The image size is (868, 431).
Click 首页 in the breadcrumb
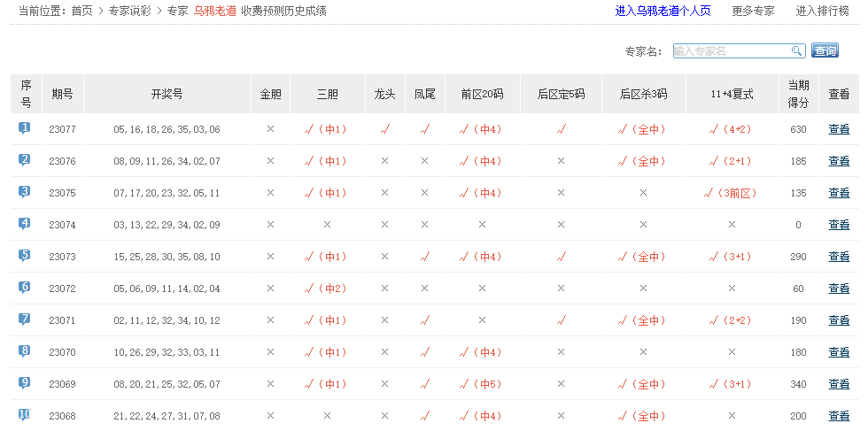pyautogui.click(x=82, y=12)
